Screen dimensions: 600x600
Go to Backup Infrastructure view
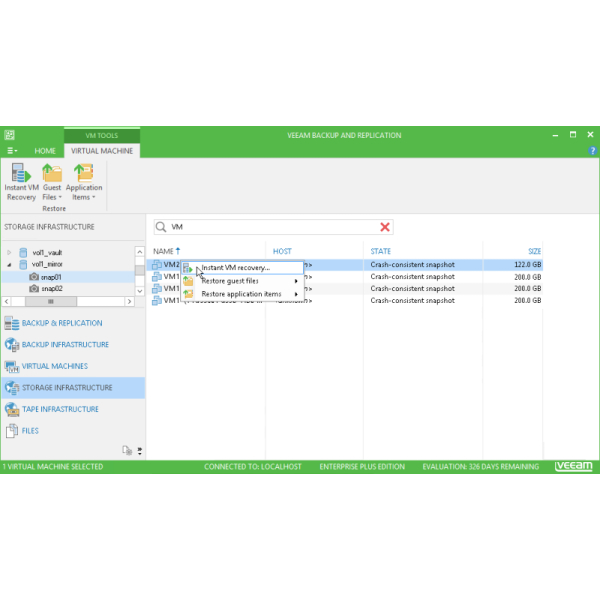click(x=65, y=345)
